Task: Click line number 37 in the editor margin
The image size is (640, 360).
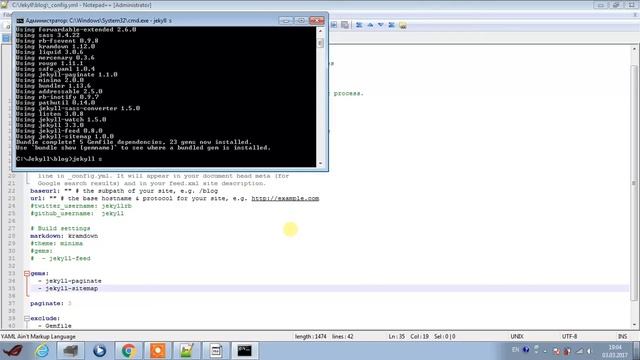Action: [11, 304]
